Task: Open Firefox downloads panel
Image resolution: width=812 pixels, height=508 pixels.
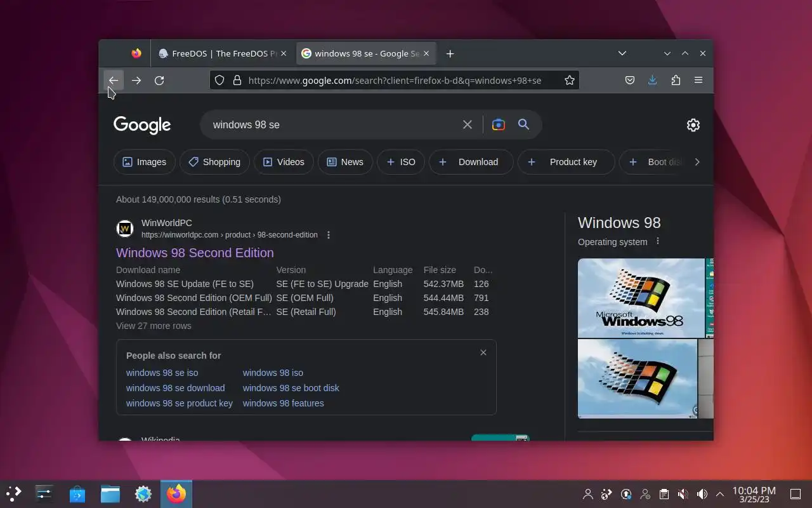Action: click(x=653, y=81)
